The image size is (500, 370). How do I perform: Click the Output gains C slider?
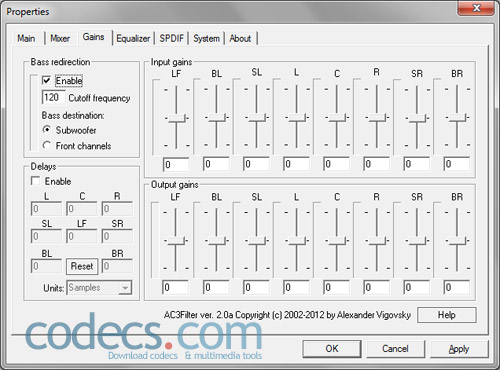[337, 241]
